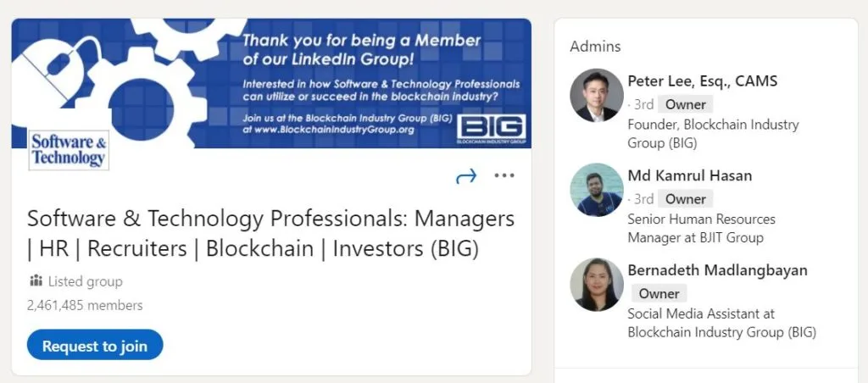Click the share arrow icon
Viewport: 868px width, 383px height.
(x=466, y=176)
